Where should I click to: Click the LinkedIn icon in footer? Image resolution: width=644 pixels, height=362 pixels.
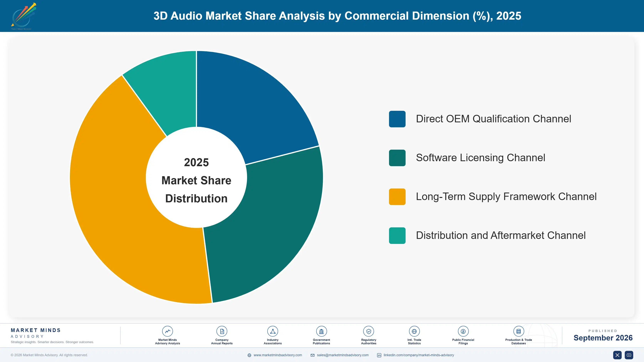[379, 355]
